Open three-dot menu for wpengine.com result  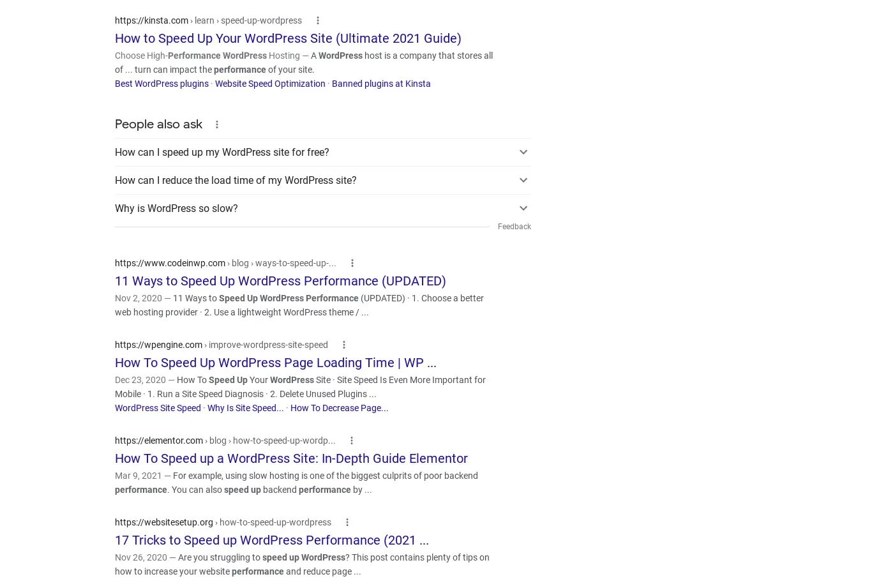click(344, 345)
